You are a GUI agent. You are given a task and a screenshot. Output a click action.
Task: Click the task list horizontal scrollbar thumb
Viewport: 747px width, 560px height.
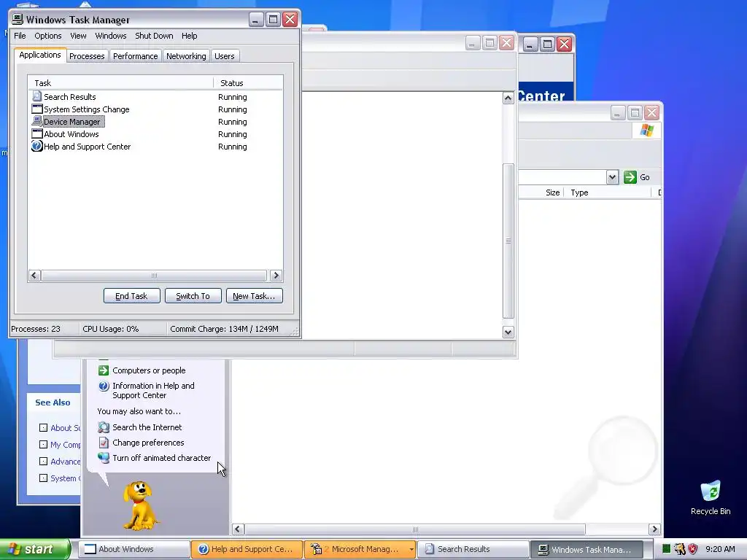(x=154, y=275)
